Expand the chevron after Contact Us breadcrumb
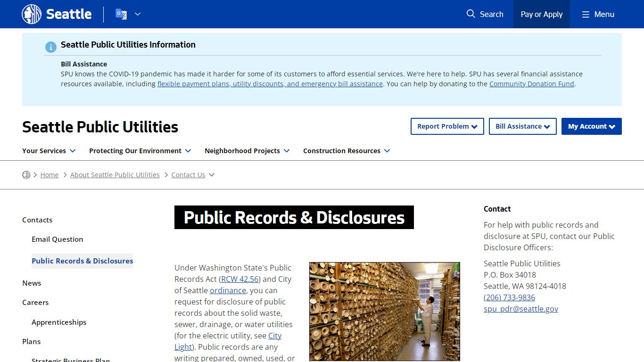This screenshot has width=644, height=362. [212, 175]
